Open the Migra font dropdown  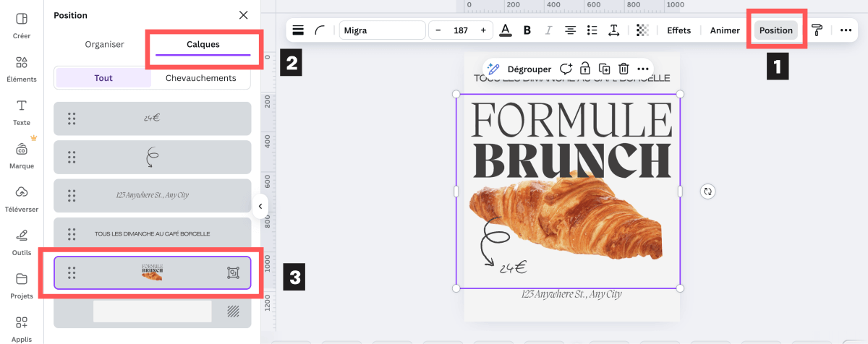click(382, 30)
